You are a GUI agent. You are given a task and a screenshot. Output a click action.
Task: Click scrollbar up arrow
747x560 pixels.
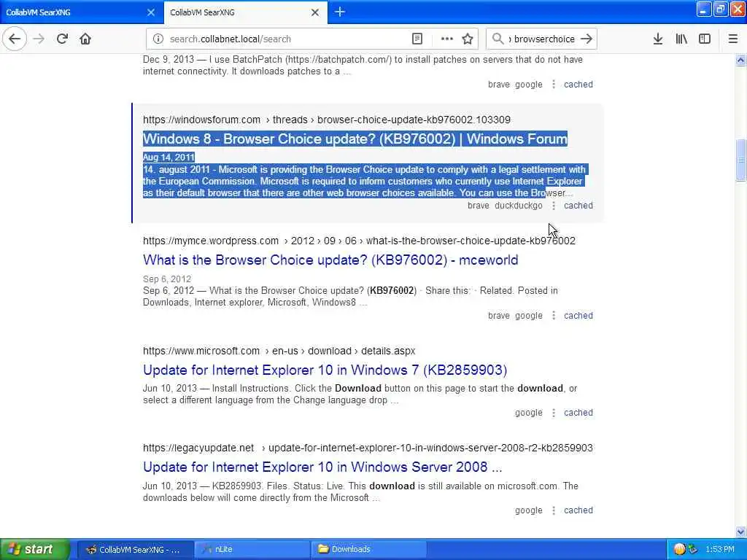pos(740,60)
